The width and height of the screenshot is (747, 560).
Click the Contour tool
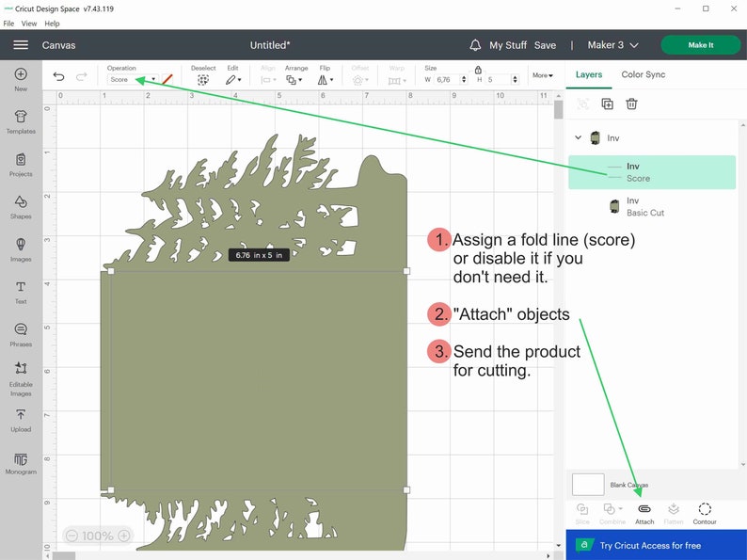click(x=705, y=514)
